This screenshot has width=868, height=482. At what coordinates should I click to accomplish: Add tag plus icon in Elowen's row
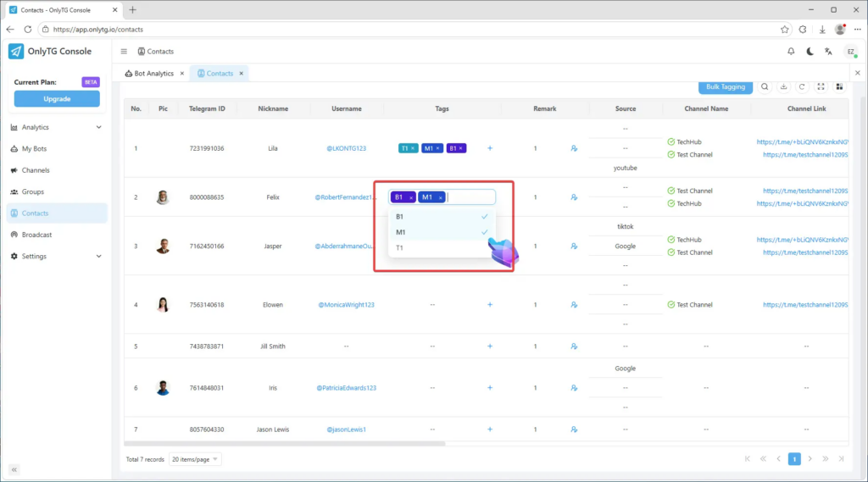click(490, 304)
